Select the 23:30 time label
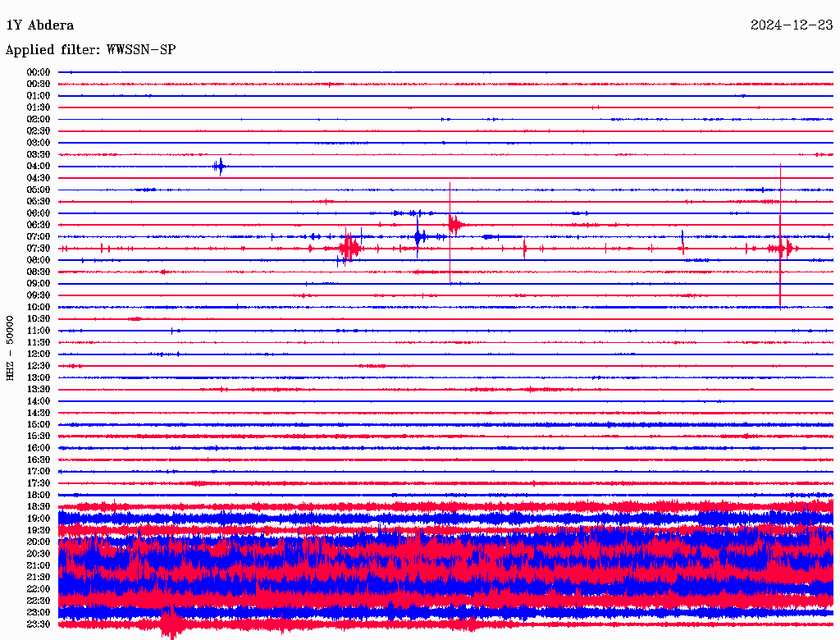 [x=39, y=624]
